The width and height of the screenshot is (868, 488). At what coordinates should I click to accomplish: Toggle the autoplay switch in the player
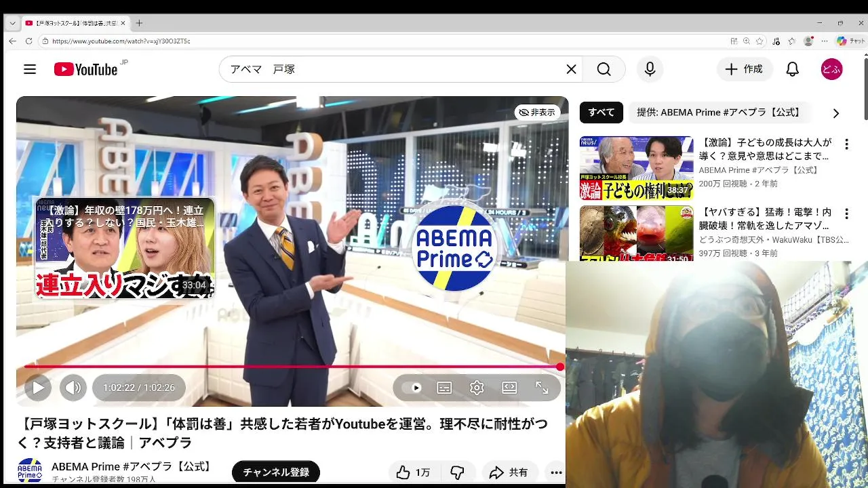[412, 388]
